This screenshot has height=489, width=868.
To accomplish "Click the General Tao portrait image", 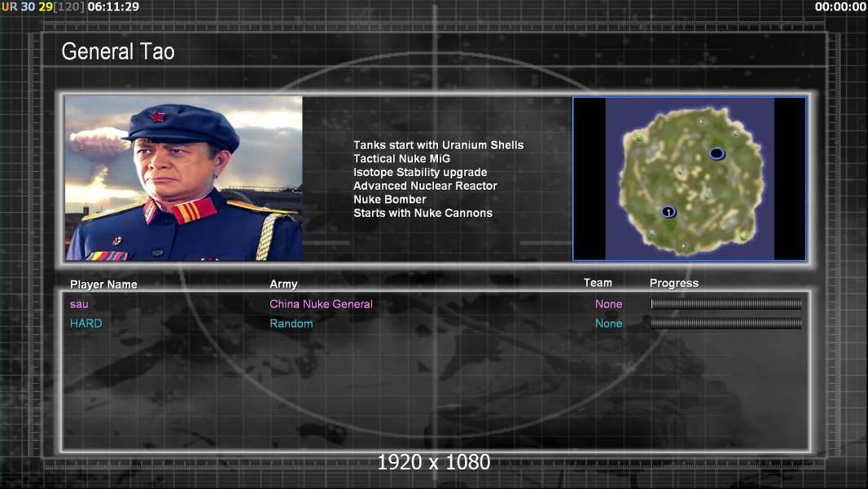I will click(184, 178).
